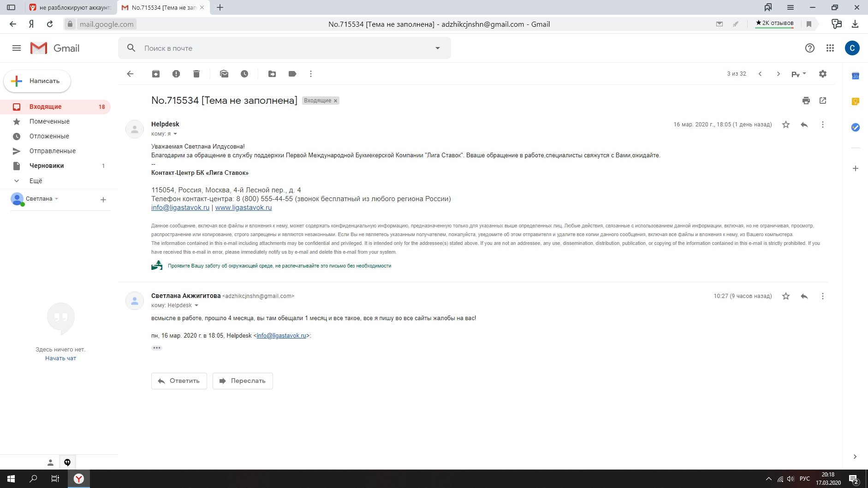Open search options dropdown arrow

pos(438,48)
